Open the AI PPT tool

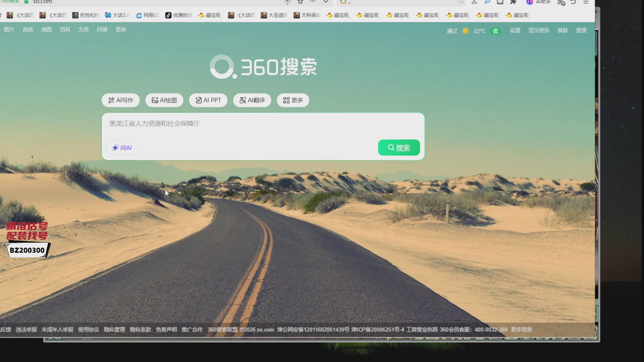[208, 100]
